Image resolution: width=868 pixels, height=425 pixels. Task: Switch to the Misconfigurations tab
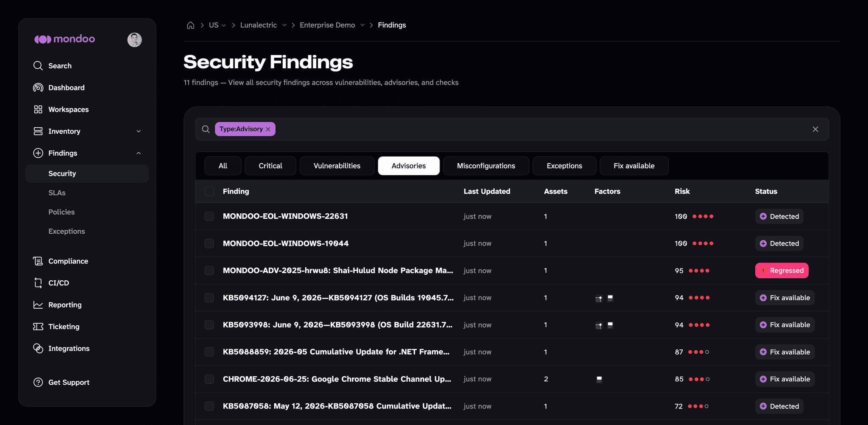(x=486, y=166)
